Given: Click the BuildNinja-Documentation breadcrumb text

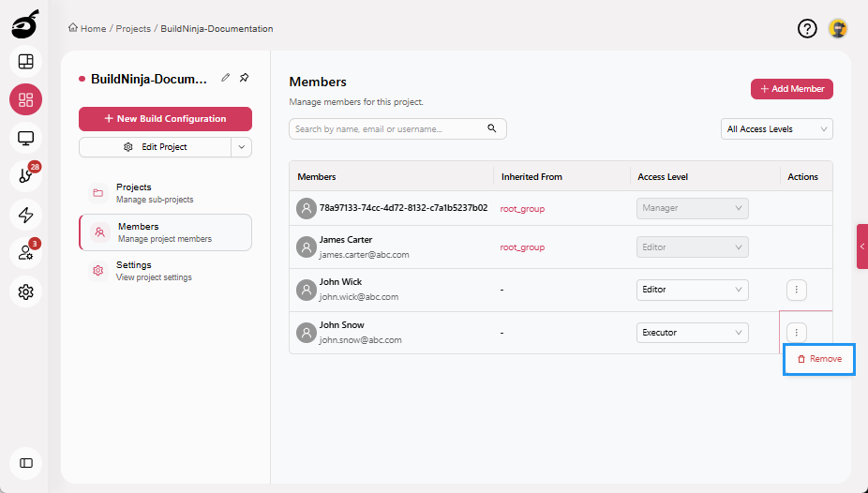Looking at the screenshot, I should (217, 29).
